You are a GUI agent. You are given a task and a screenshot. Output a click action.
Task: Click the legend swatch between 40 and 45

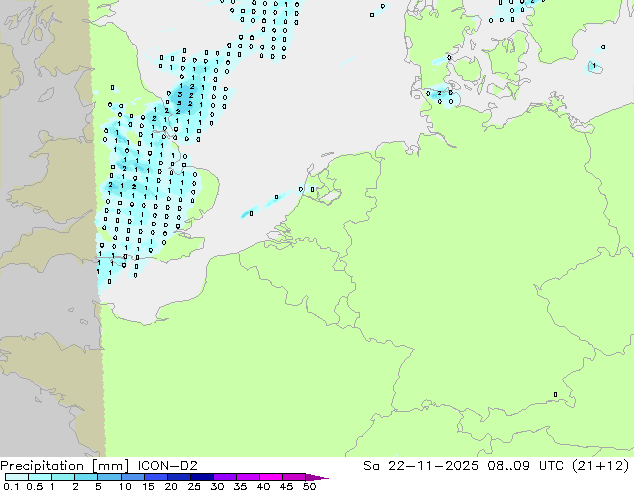pyautogui.click(x=271, y=477)
